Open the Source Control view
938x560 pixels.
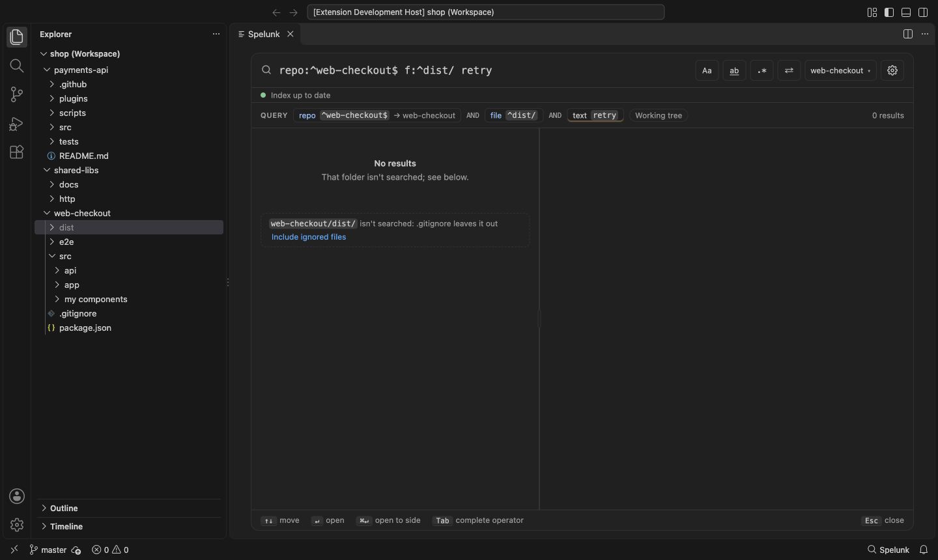coord(17,94)
